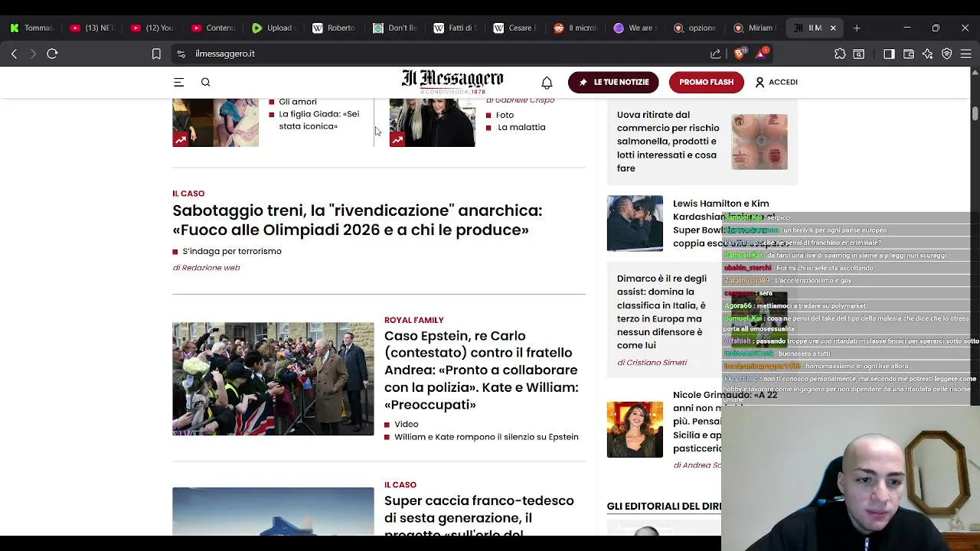Open the browser main menu
This screenshot has height=551, width=980.
966,54
